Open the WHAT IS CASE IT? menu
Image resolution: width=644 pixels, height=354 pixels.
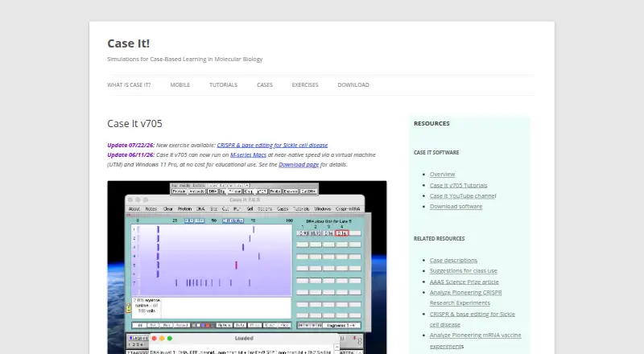pos(129,85)
